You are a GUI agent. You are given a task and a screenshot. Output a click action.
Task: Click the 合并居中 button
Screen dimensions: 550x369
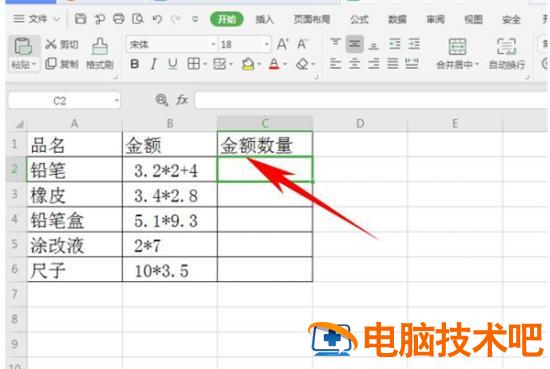coord(457,53)
